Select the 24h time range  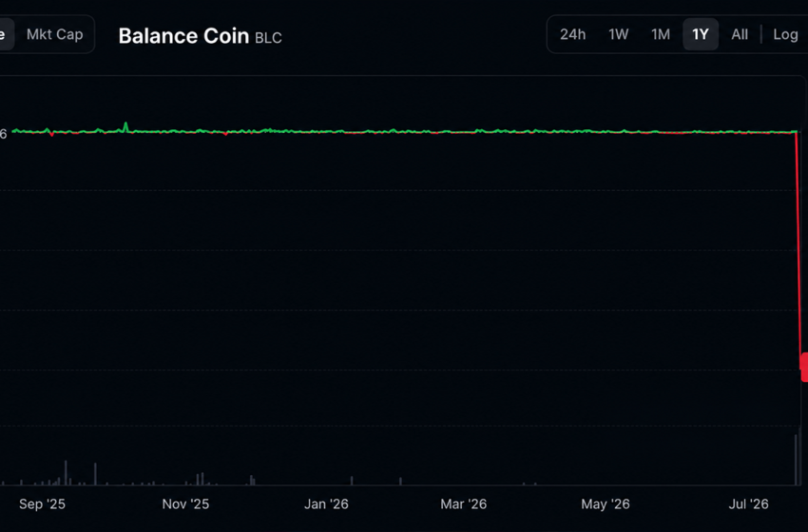(572, 34)
